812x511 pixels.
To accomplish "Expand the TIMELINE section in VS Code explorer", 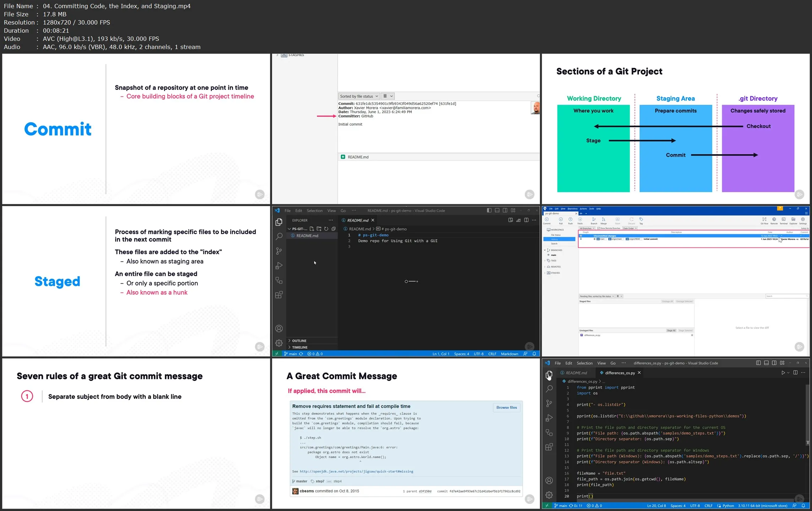I will point(312,347).
